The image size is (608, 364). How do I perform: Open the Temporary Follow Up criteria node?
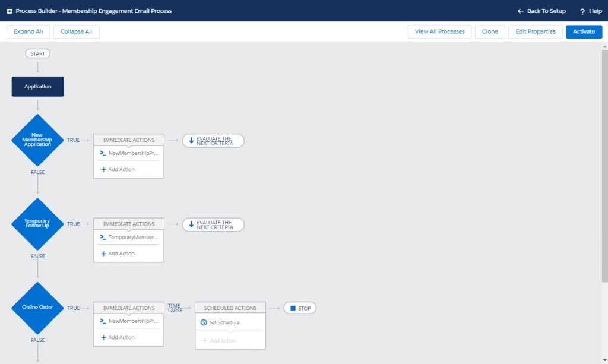tap(37, 224)
